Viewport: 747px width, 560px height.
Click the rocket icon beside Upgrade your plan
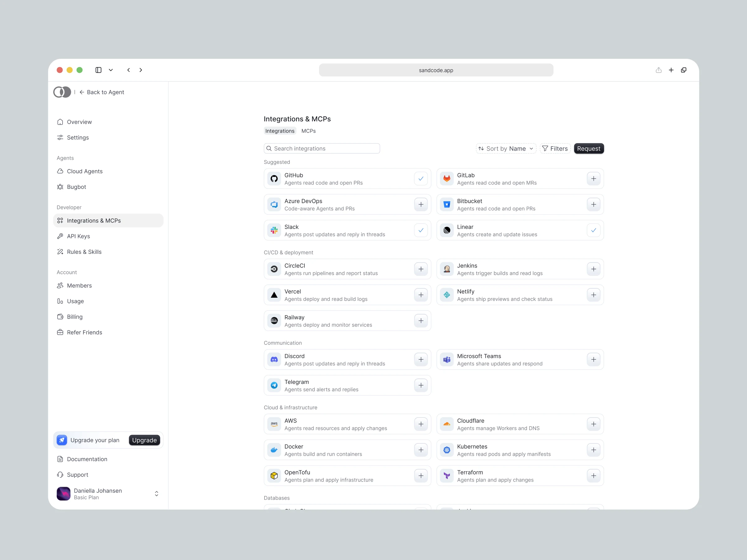62,440
